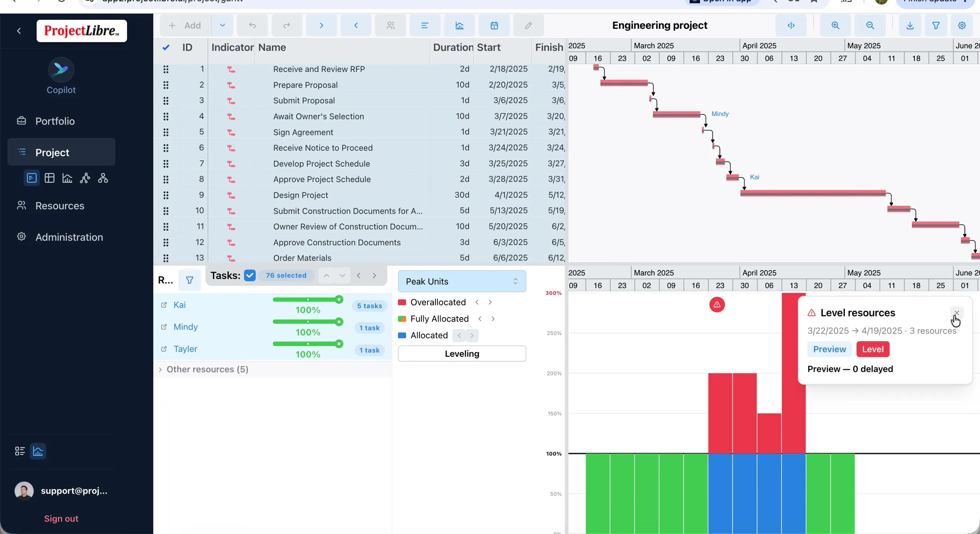Outdent task with left chevron button

click(x=356, y=25)
